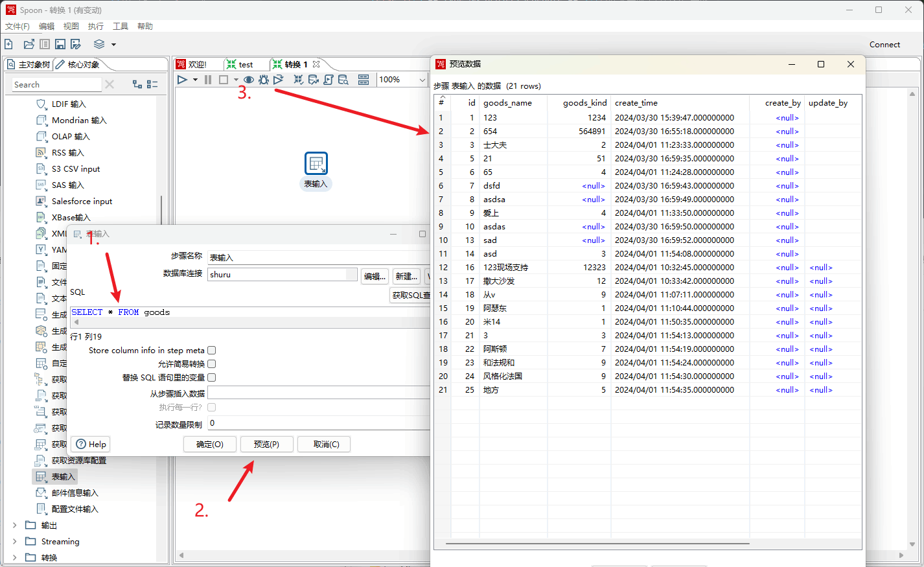Click the Explore repository toolbar icon

pyautogui.click(x=45, y=44)
